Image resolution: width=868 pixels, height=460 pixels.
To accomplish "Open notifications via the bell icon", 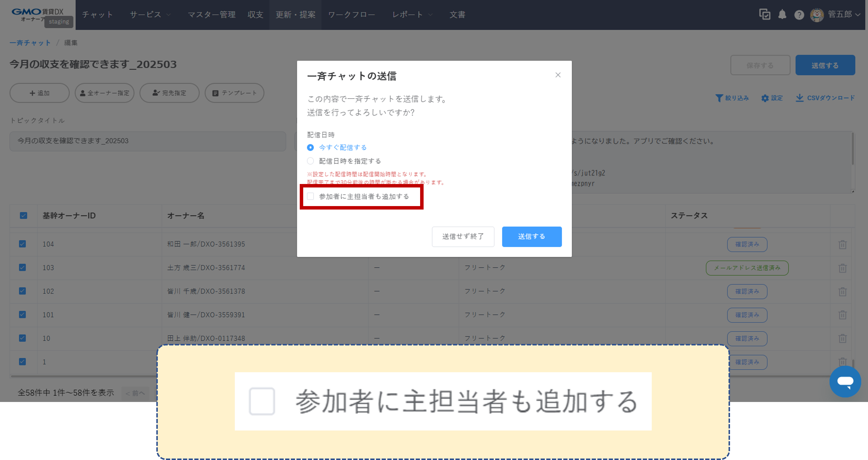I will pyautogui.click(x=782, y=14).
